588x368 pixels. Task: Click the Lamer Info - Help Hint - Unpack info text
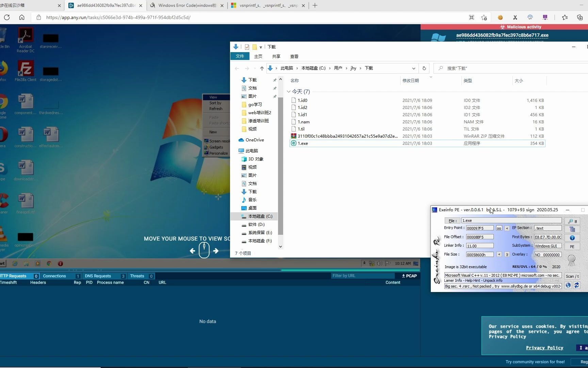pyautogui.click(x=473, y=281)
